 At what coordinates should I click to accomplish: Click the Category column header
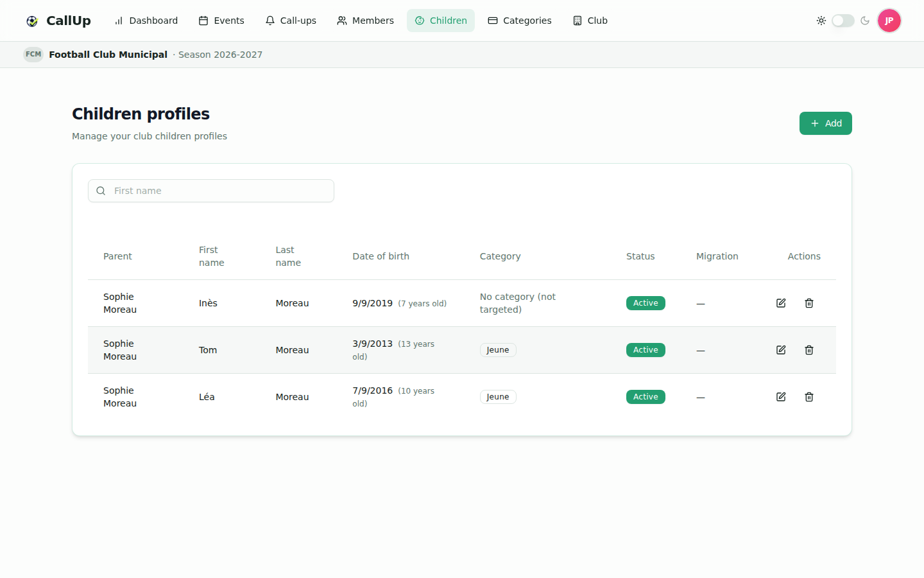pos(501,256)
